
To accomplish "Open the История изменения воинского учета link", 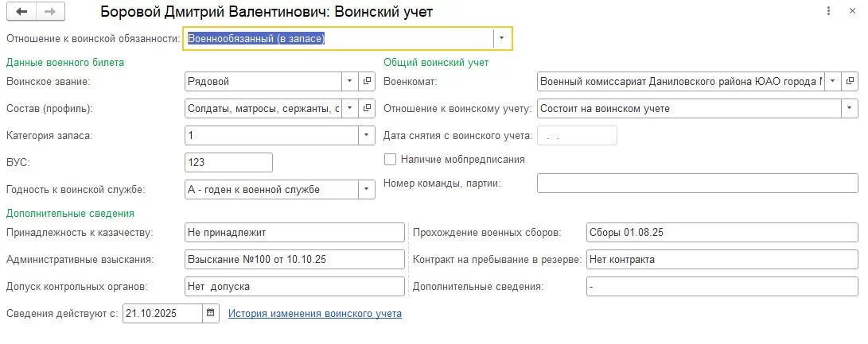I will (x=315, y=314).
